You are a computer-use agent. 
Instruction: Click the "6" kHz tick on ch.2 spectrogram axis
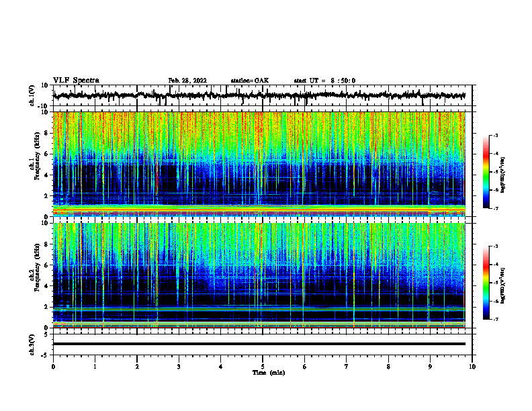[48, 265]
